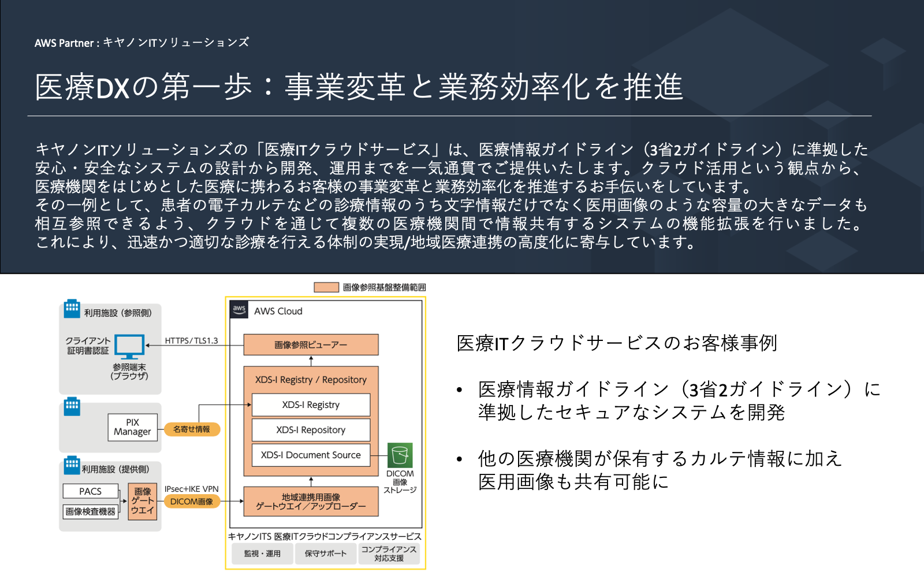This screenshot has height=575, width=924.
Task: Click the orange 名寄せ情報 pill
Action: (x=192, y=429)
